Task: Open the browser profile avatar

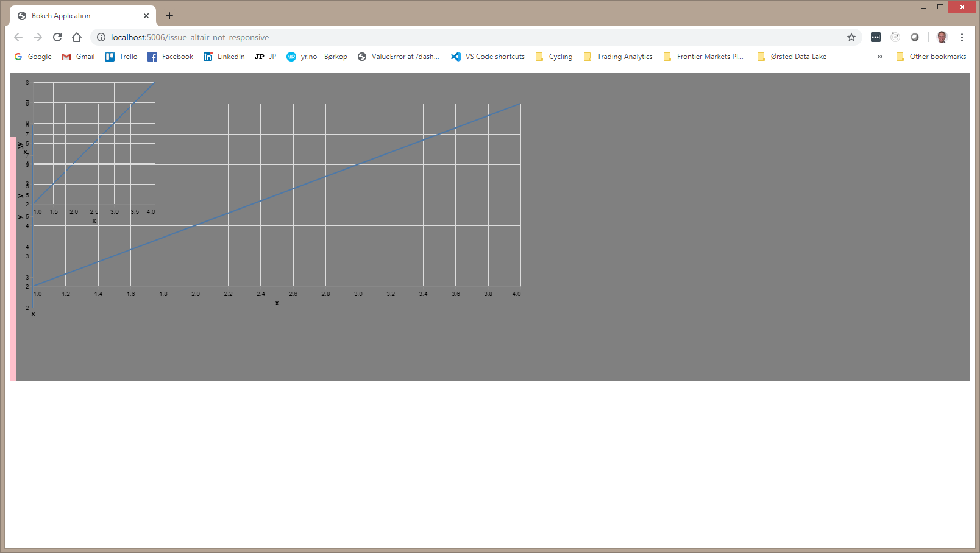Action: (941, 37)
